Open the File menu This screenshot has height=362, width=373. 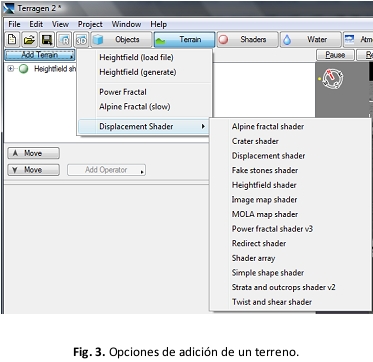coord(14,24)
